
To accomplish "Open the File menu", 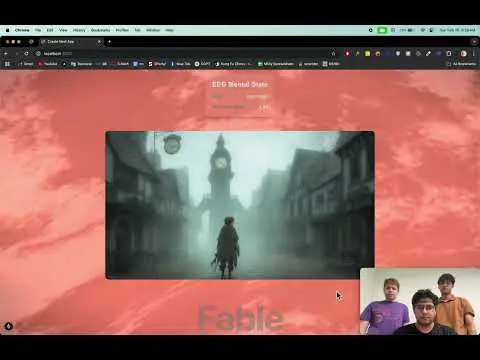I will point(38,30).
